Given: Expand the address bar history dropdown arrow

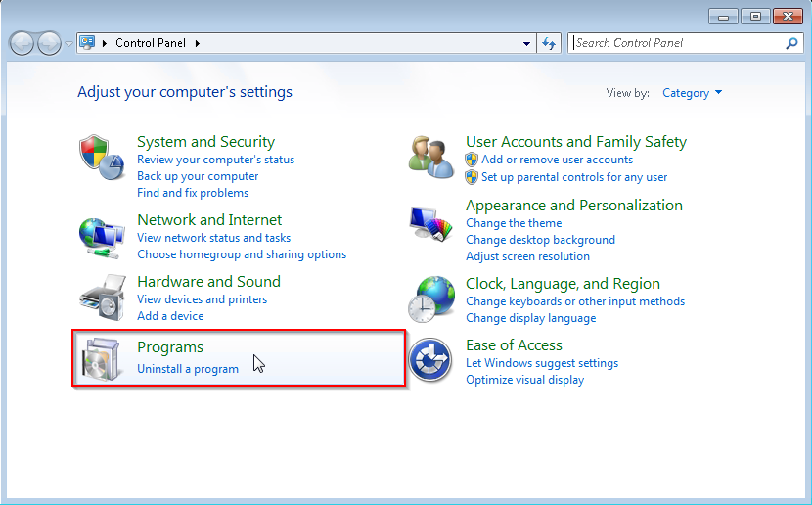Looking at the screenshot, I should 527,44.
